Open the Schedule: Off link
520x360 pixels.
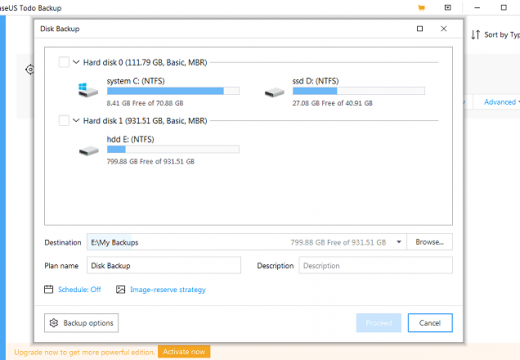[79, 289]
